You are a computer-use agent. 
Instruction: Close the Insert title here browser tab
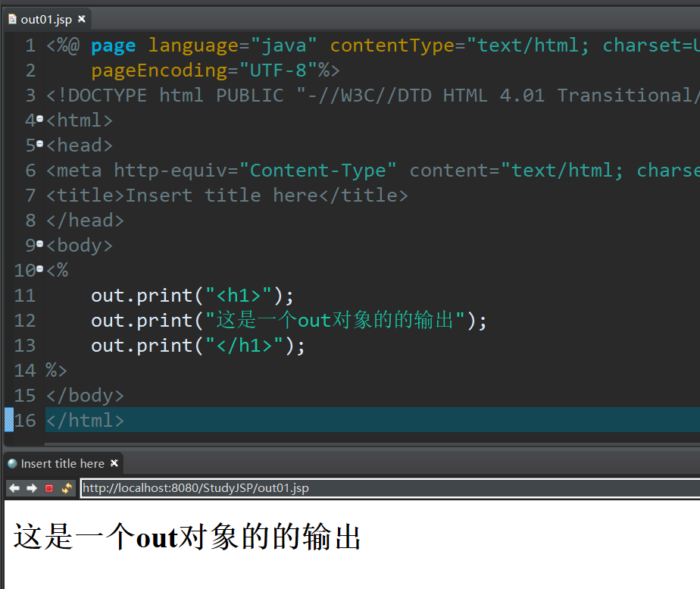pos(114,463)
